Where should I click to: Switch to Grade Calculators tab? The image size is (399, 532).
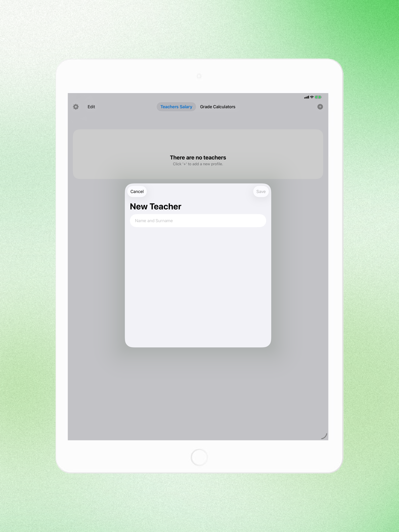(218, 107)
